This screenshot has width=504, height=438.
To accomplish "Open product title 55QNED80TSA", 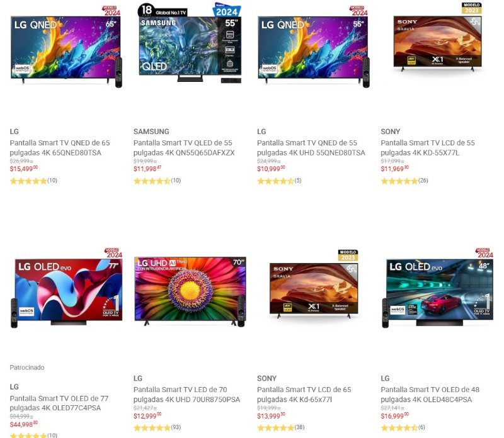I will 311,148.
